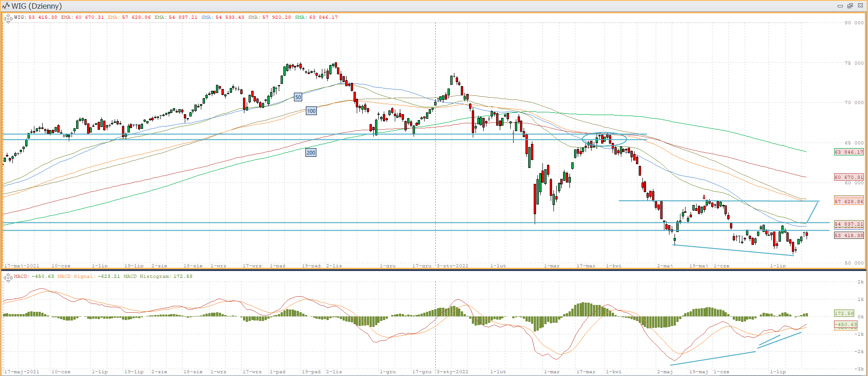Select the green SMA 63 846.17 legend entry
Image resolution: width=868 pixels, height=376 pixels.
316,17
